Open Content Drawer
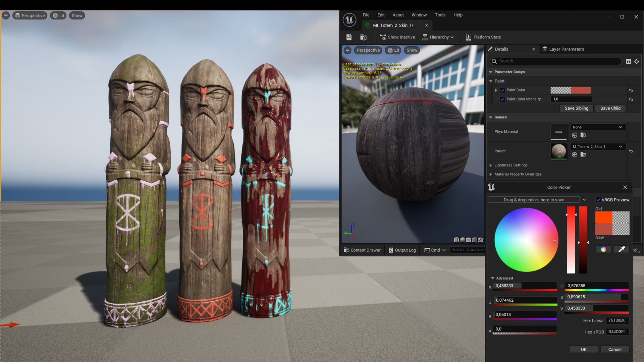This screenshot has height=362, width=644. click(362, 250)
